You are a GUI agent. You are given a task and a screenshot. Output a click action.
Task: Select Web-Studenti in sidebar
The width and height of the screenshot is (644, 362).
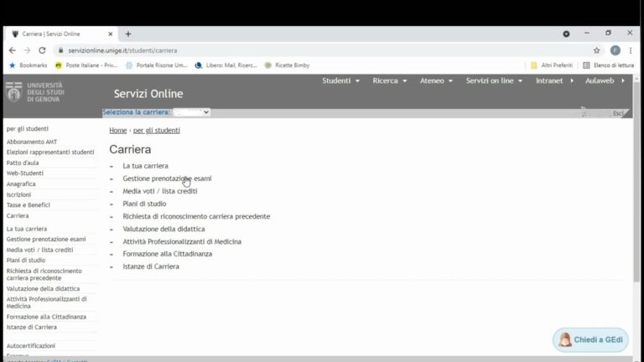[24, 173]
